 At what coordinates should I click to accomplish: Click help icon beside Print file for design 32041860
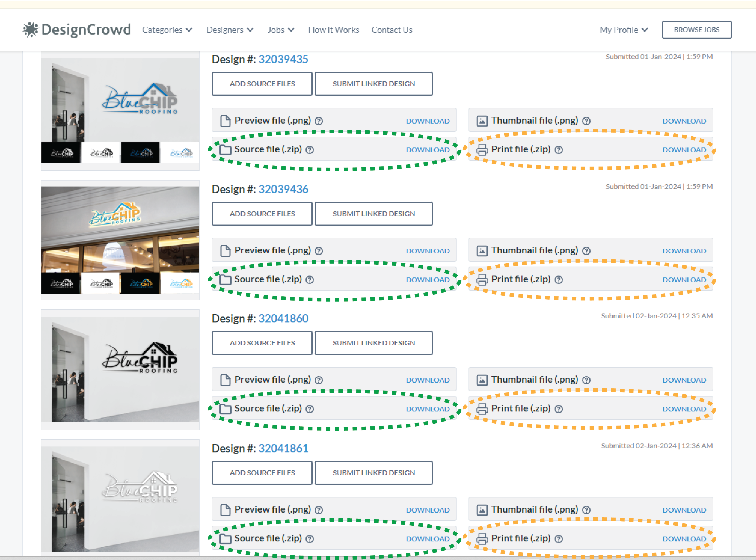pos(559,409)
